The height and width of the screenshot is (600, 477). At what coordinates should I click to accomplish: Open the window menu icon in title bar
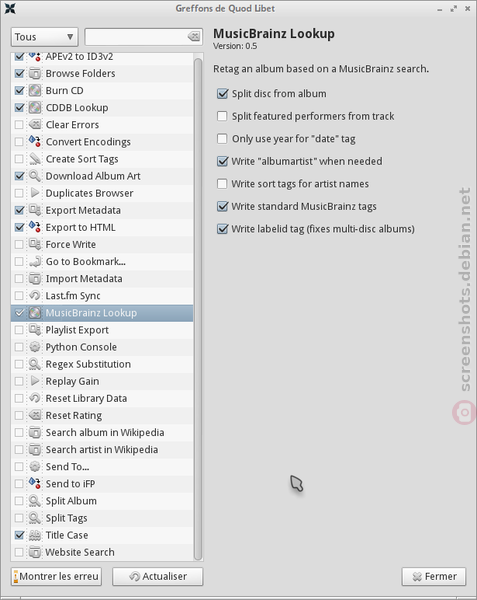(x=10, y=8)
